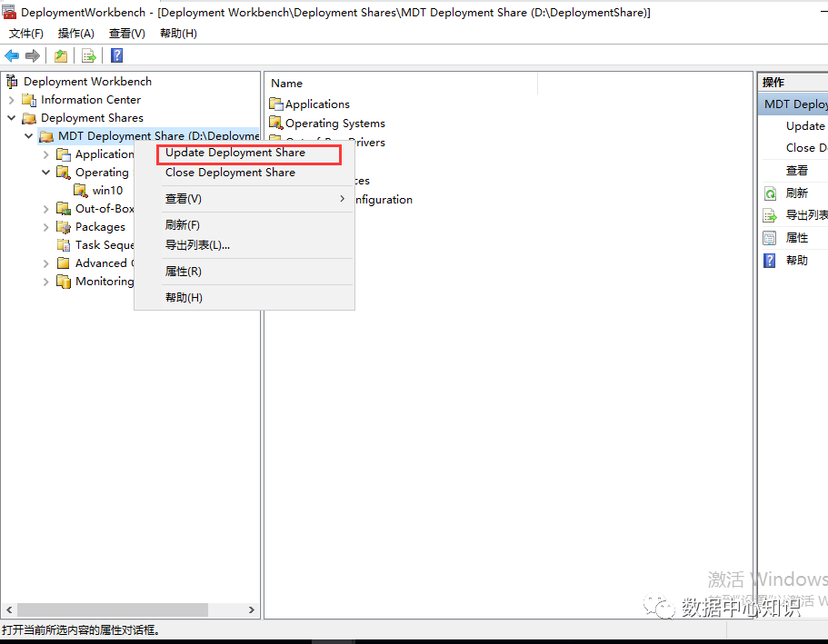Select 帮助(H) in the context menu

click(244, 298)
